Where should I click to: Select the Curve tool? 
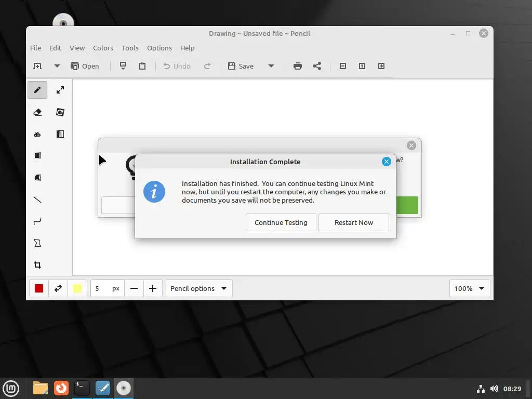coord(37,221)
